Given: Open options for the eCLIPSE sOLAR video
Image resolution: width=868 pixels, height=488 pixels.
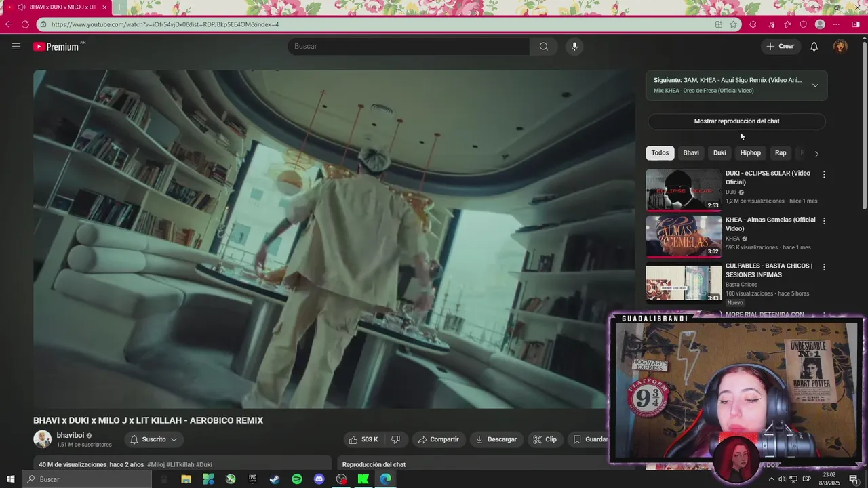Looking at the screenshot, I should (x=824, y=174).
